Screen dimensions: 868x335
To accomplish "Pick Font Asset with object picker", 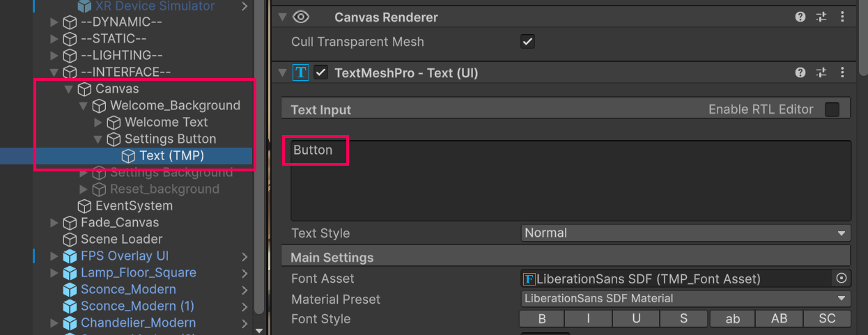I will click(842, 279).
